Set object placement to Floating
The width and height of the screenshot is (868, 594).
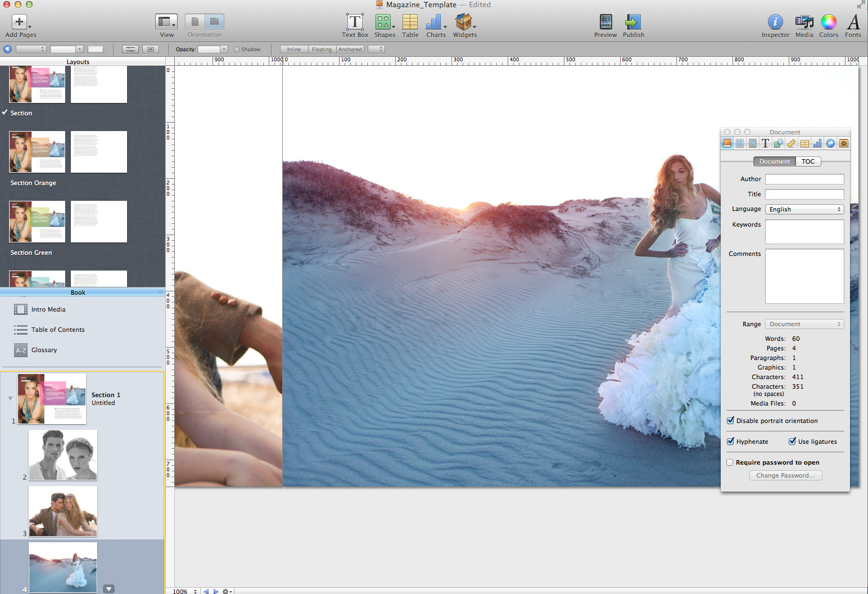(322, 49)
